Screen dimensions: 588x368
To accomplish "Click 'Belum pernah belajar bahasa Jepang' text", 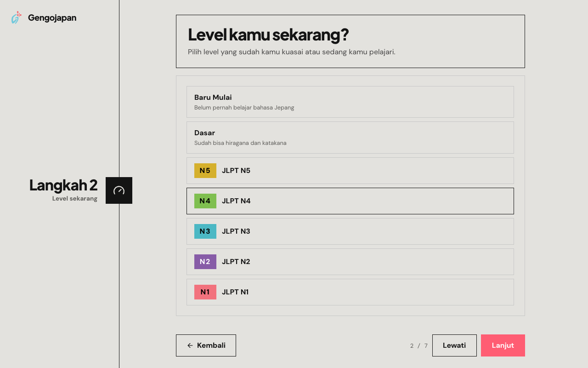I will [244, 108].
